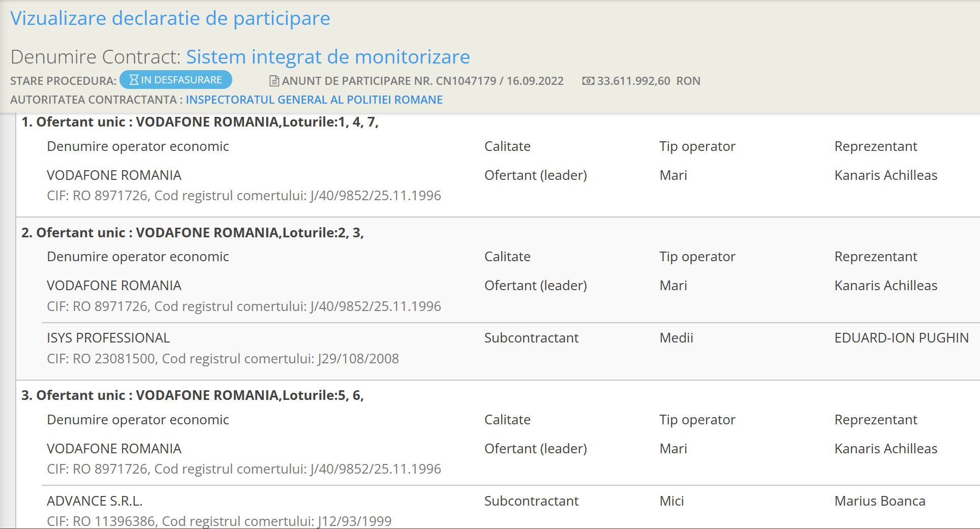Click the IN DESFASURARE status label
Image resolution: width=980 pixels, height=529 pixels.
tap(181, 80)
